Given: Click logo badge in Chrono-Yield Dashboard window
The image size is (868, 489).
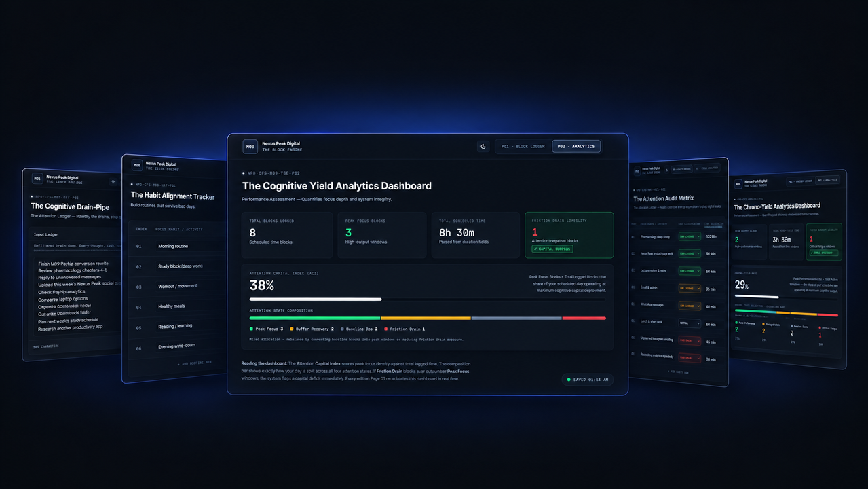Looking at the screenshot, I should coord(738,183).
